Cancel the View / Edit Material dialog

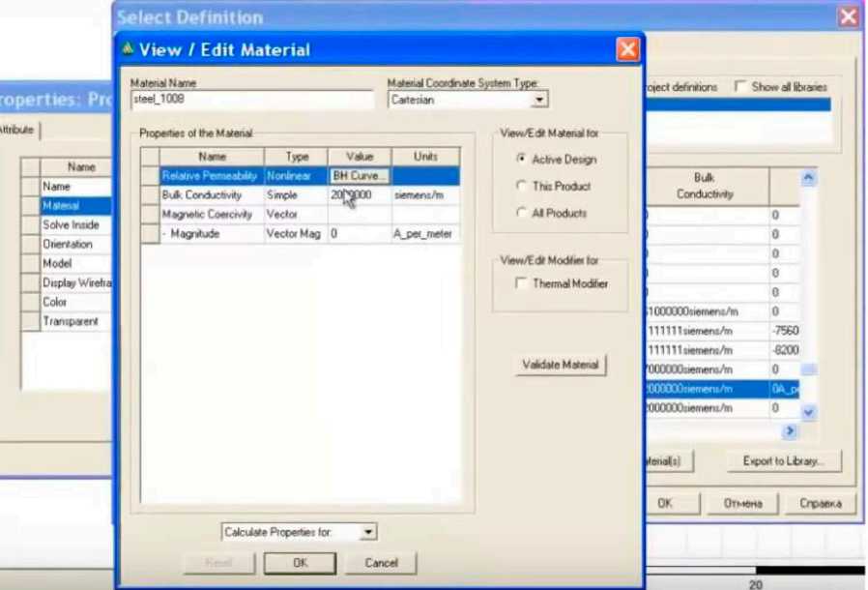[381, 563]
